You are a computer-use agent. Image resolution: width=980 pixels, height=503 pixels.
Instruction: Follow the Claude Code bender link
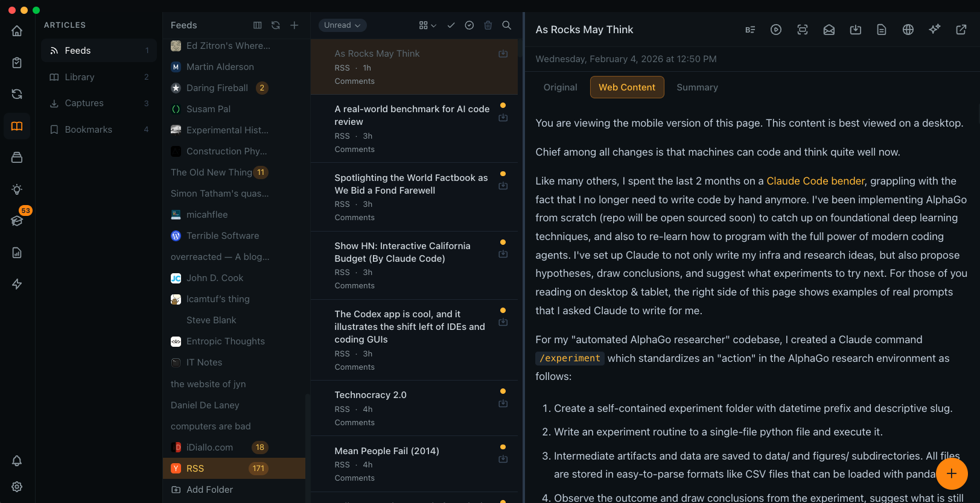tap(815, 181)
